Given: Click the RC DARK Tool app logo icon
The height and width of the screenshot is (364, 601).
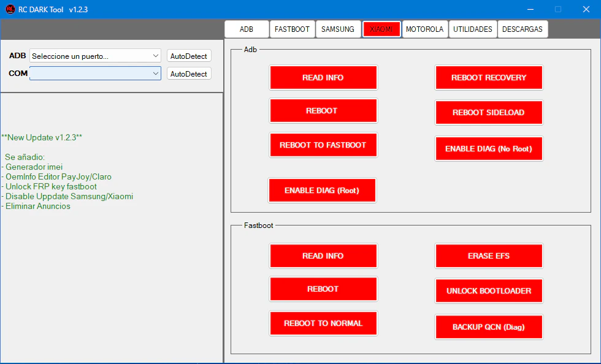Looking at the screenshot, I should click(10, 9).
